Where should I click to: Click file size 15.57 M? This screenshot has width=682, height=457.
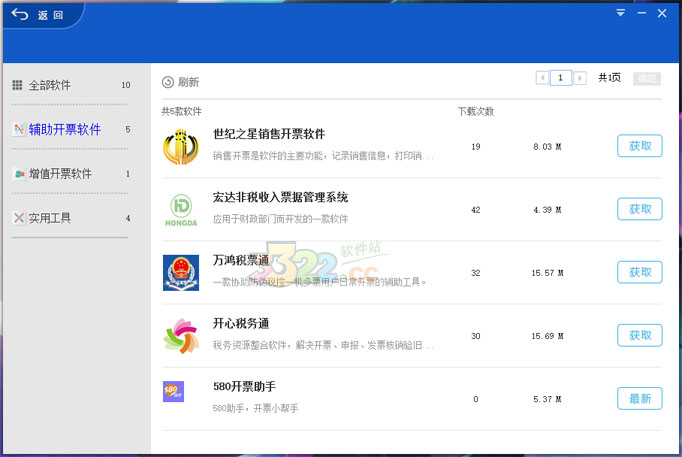[x=547, y=273]
